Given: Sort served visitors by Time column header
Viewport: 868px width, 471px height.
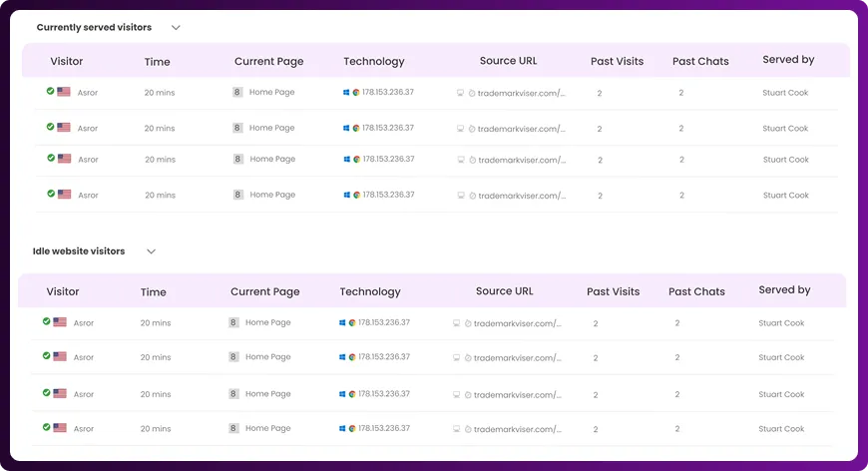Looking at the screenshot, I should point(157,62).
